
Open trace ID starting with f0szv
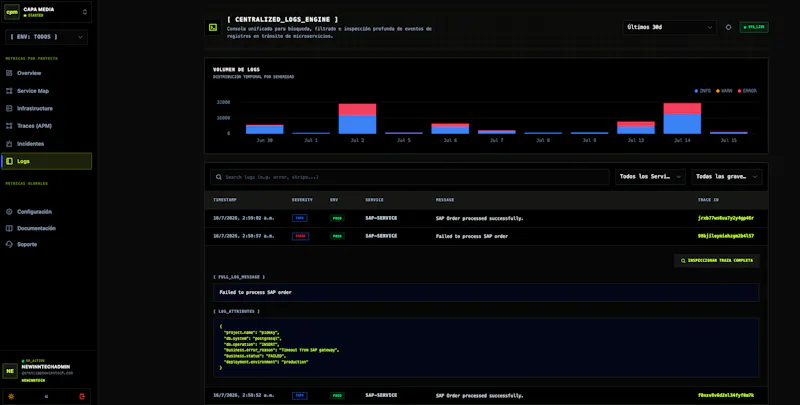click(x=726, y=395)
